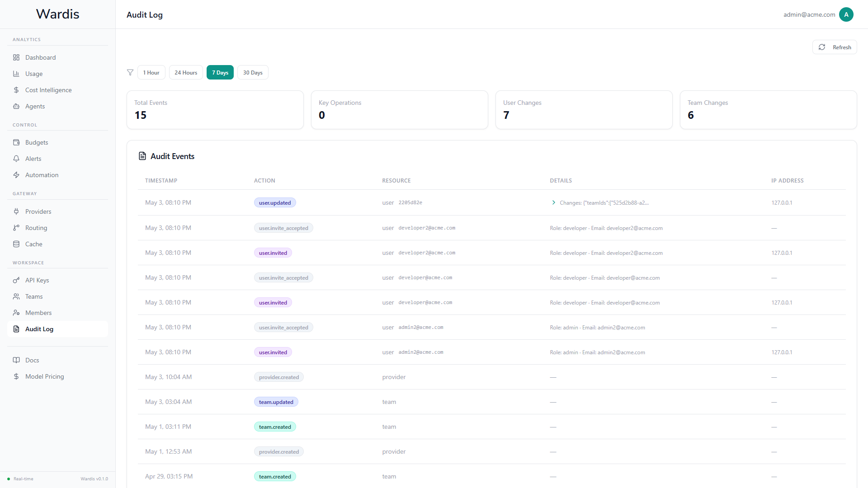Click the Wardis v0.1.0 version text

94,479
